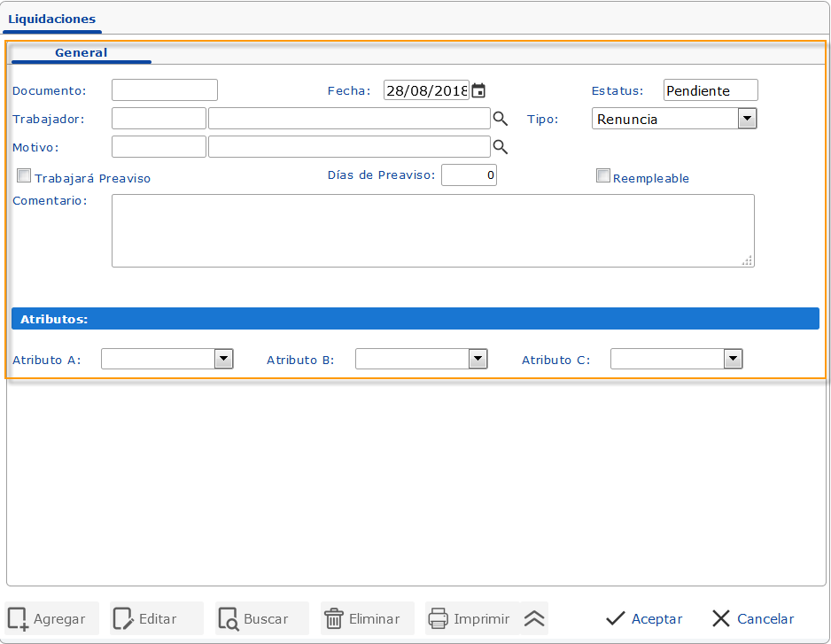
Task: Check the Reempleable checkbox
Action: (x=603, y=176)
